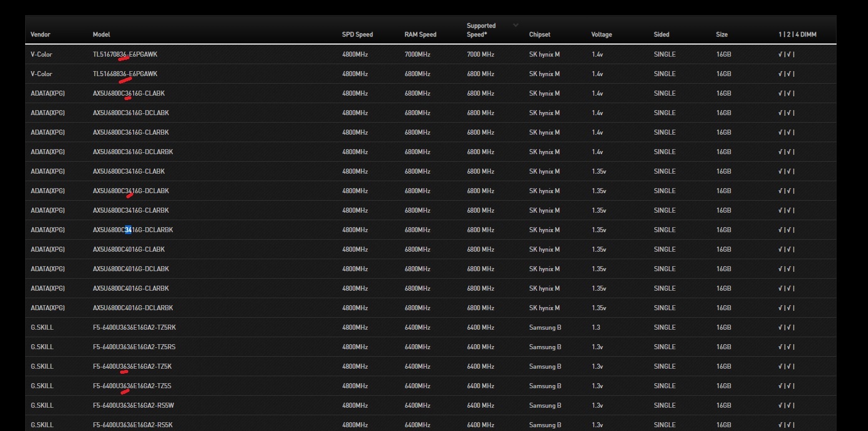Click G.SKILL vendor in F5-6400U3636E16GA2-RS5W row
Image resolution: width=868 pixels, height=431 pixels.
[42, 406]
